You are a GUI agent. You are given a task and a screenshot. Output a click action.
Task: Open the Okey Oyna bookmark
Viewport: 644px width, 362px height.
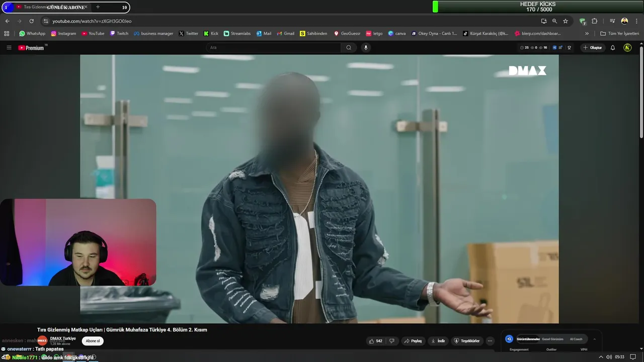click(434, 34)
